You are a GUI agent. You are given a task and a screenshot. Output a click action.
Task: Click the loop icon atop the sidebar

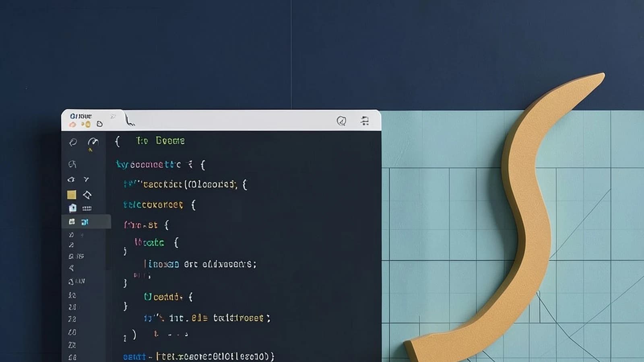(73, 142)
